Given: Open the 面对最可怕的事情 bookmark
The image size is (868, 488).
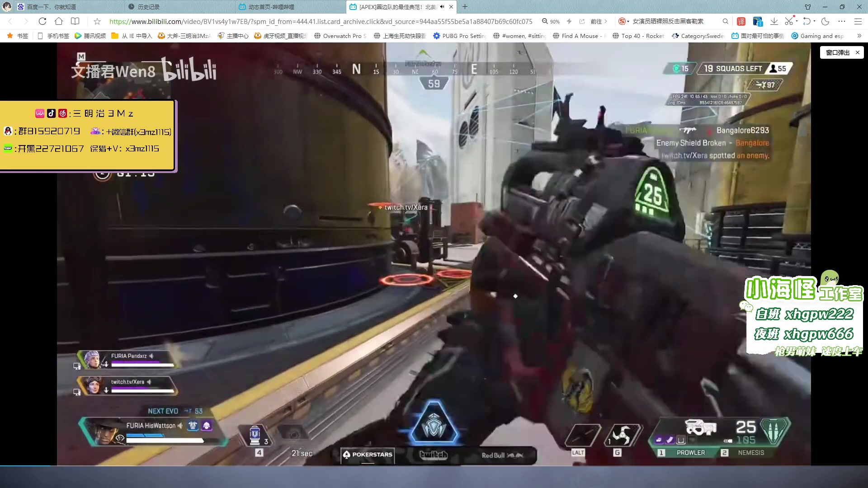Looking at the screenshot, I should (x=758, y=36).
